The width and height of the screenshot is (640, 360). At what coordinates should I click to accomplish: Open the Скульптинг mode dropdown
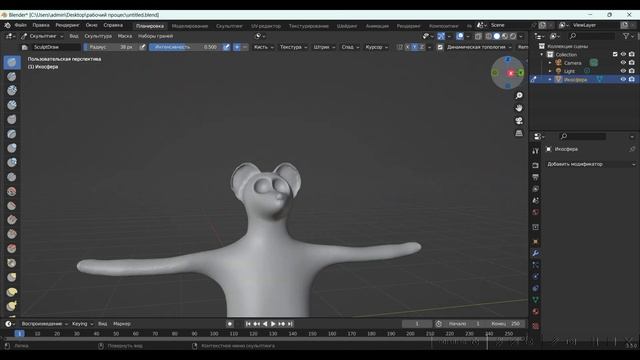point(42,36)
